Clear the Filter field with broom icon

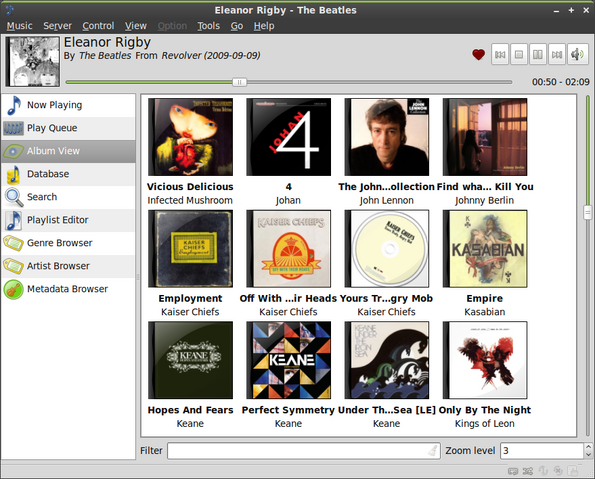coord(433,451)
